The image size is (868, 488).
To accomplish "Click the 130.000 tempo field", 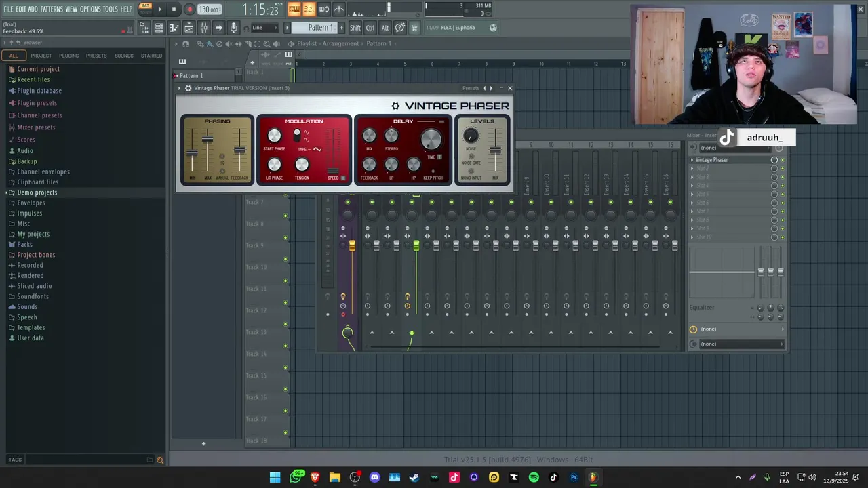I will click(x=209, y=9).
